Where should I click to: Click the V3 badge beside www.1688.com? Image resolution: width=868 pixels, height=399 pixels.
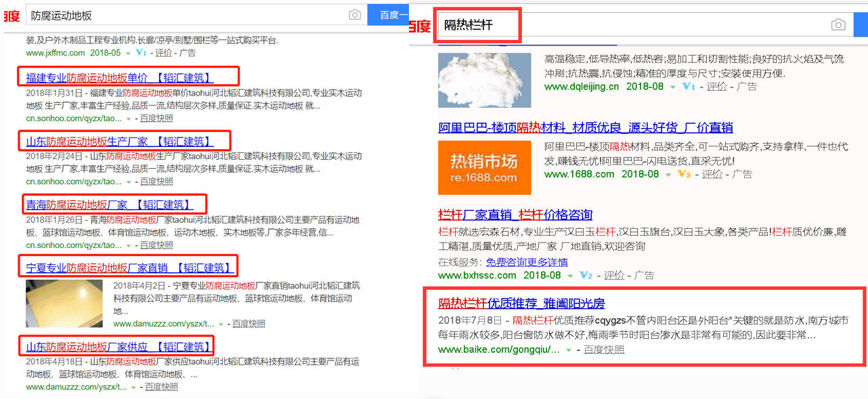tap(684, 174)
